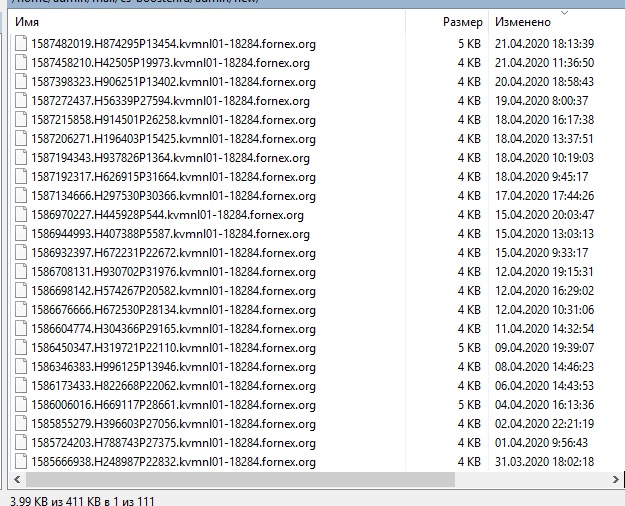Click file icon of 1587206271.H196403P15425 row
Viewport: 625px width, 506px height.
(21, 139)
